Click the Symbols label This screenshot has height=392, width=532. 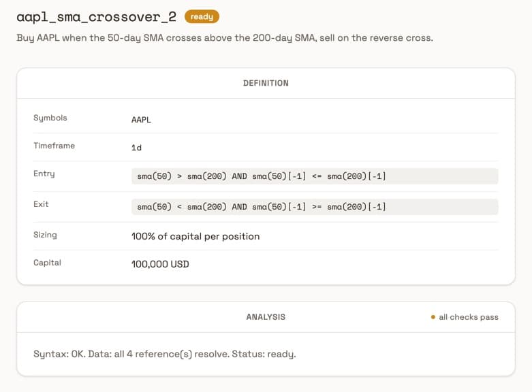click(50, 118)
